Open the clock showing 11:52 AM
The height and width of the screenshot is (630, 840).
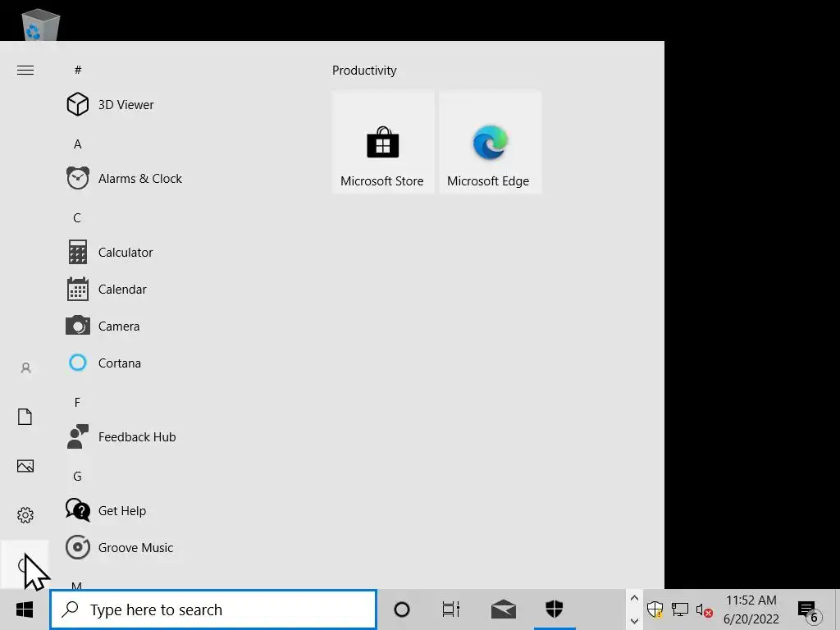(x=751, y=609)
